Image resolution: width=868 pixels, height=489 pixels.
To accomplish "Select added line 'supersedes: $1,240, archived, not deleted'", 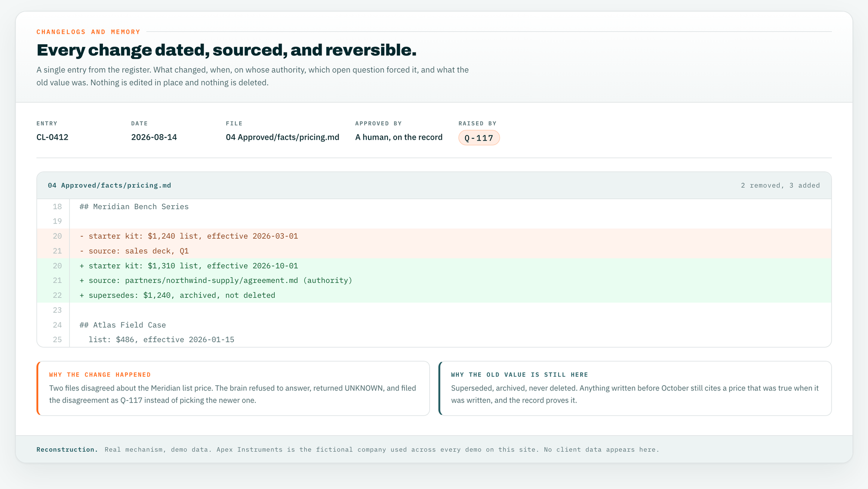I will point(434,295).
